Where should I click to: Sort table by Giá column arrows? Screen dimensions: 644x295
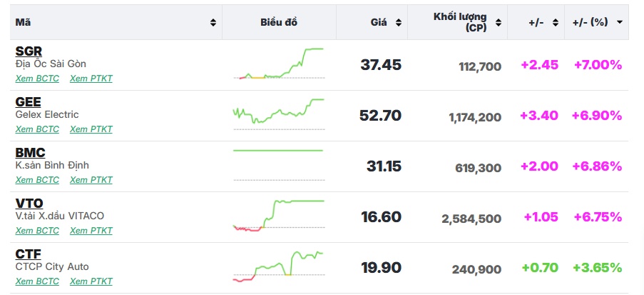[x=398, y=23]
